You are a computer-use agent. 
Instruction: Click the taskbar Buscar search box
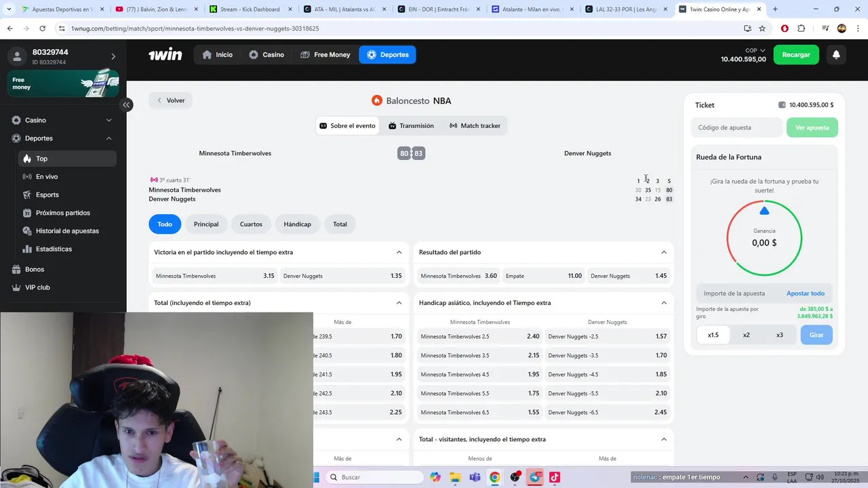tap(374, 477)
